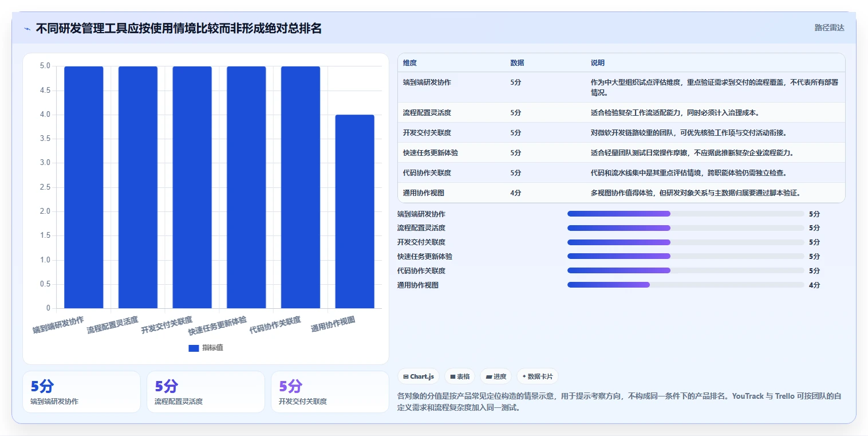The image size is (868, 436).
Task: Click the 数据 column header
Action: pyautogui.click(x=517, y=62)
